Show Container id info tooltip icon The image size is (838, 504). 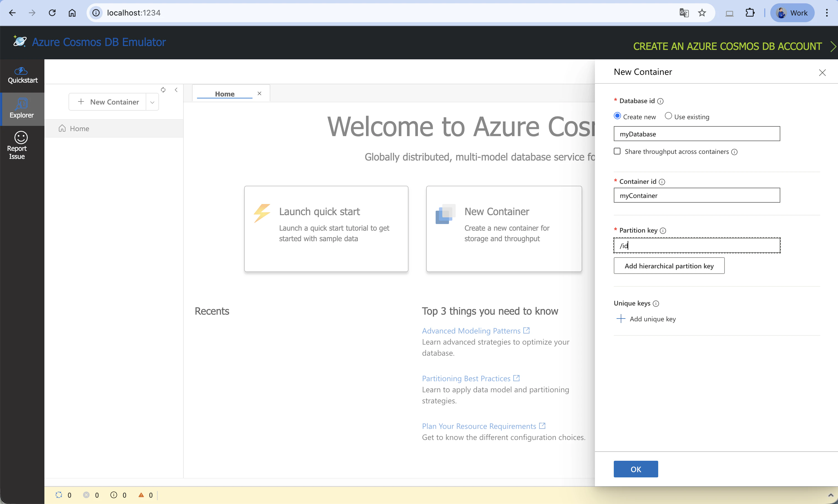tap(662, 182)
